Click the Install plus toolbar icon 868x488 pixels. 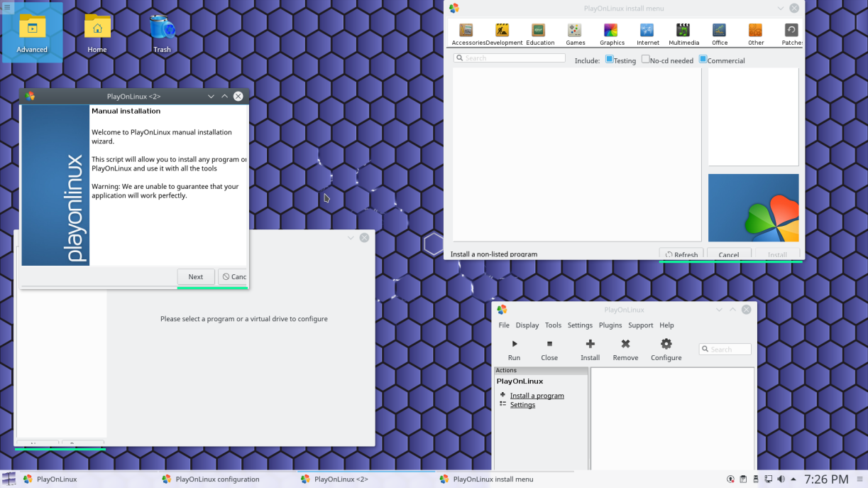(x=590, y=344)
